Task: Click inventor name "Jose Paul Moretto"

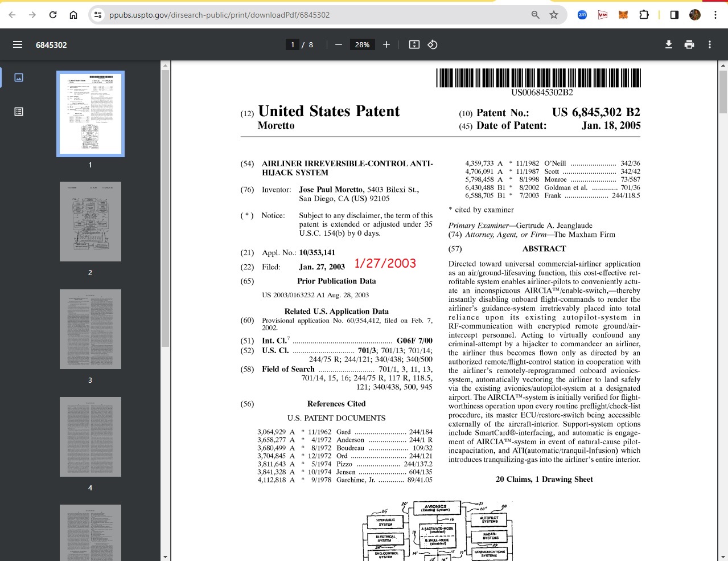Action: click(331, 190)
